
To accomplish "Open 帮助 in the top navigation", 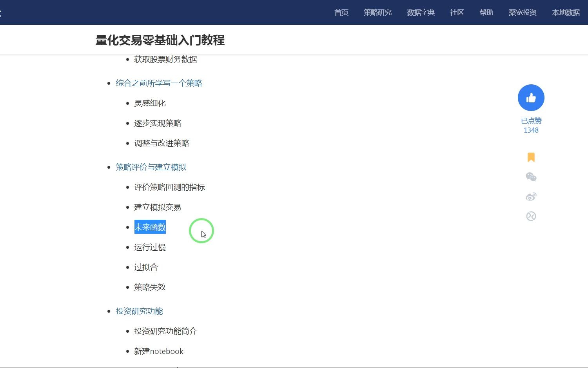I will point(486,13).
